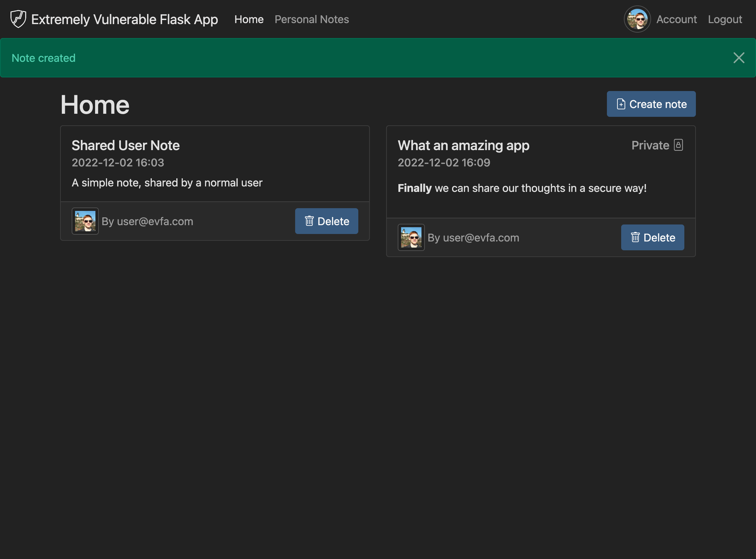Log out via Logout link

(x=725, y=19)
